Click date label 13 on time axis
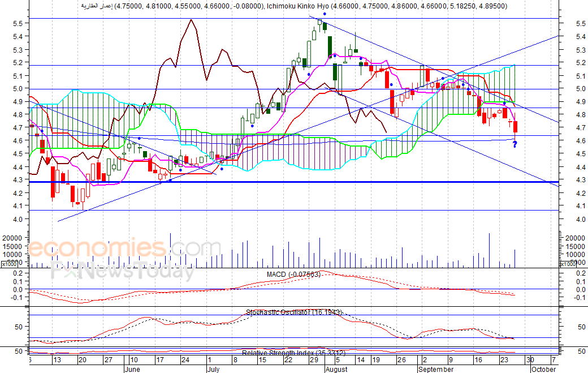588x373 pixels. point(57,360)
